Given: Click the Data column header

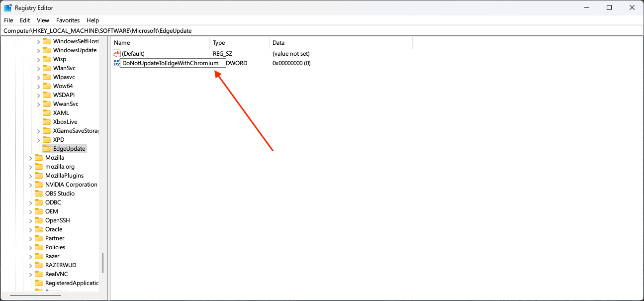Looking at the screenshot, I should [341, 43].
